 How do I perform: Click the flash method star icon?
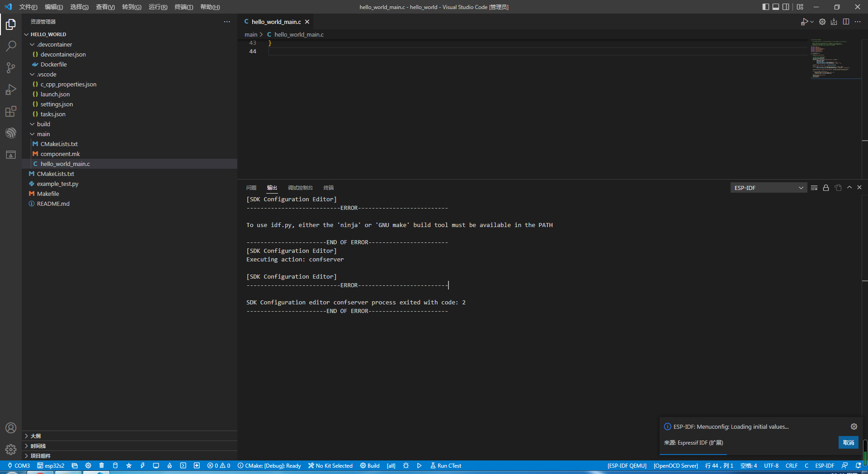click(x=129, y=465)
